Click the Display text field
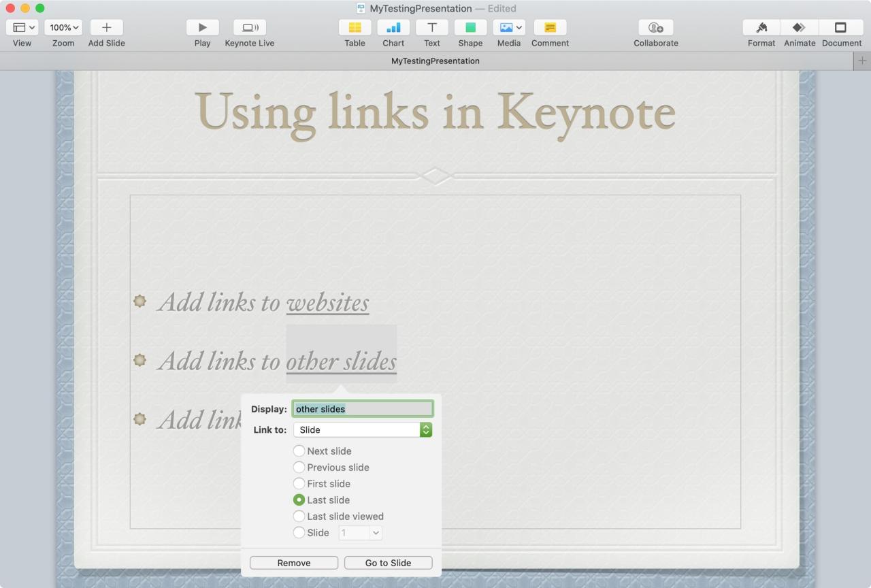This screenshot has width=871, height=588. coord(362,409)
